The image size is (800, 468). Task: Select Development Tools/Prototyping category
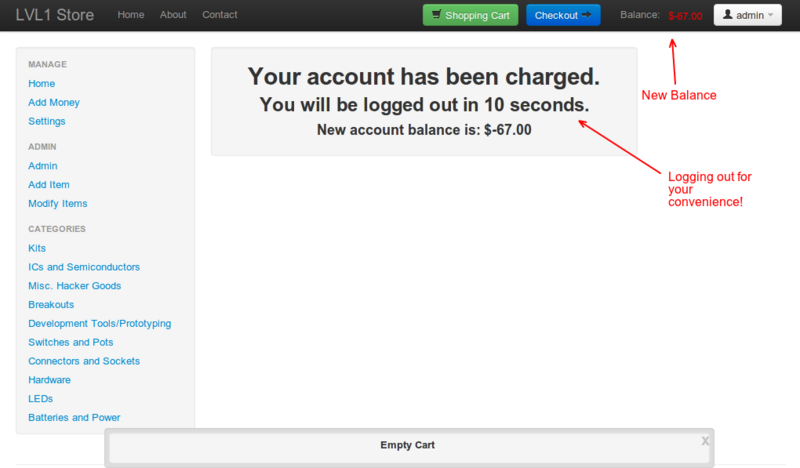[100, 323]
